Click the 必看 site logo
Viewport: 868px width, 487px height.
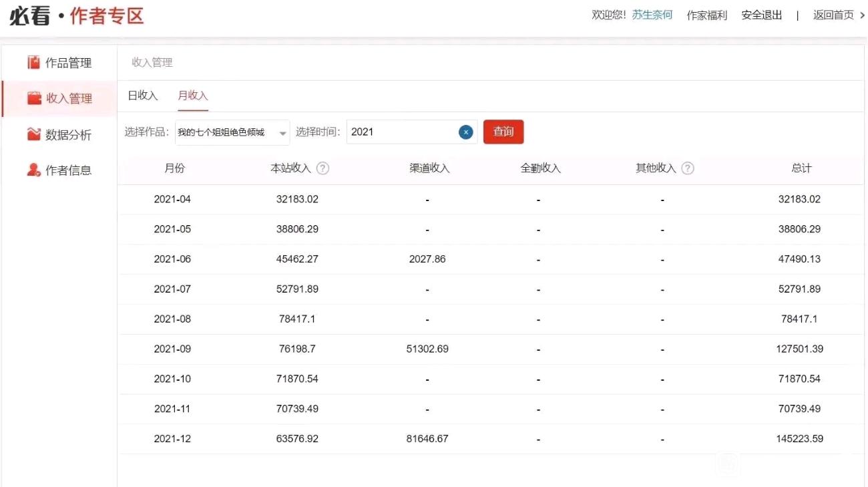click(30, 16)
